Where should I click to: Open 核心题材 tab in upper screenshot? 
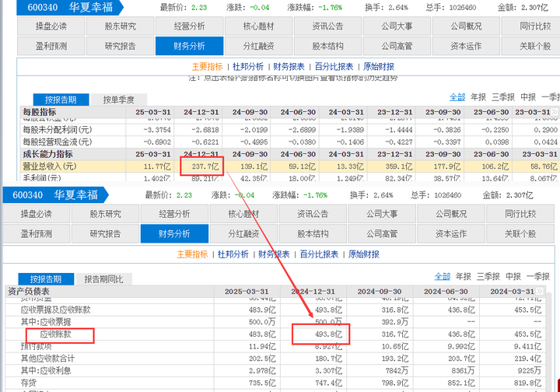click(258, 26)
